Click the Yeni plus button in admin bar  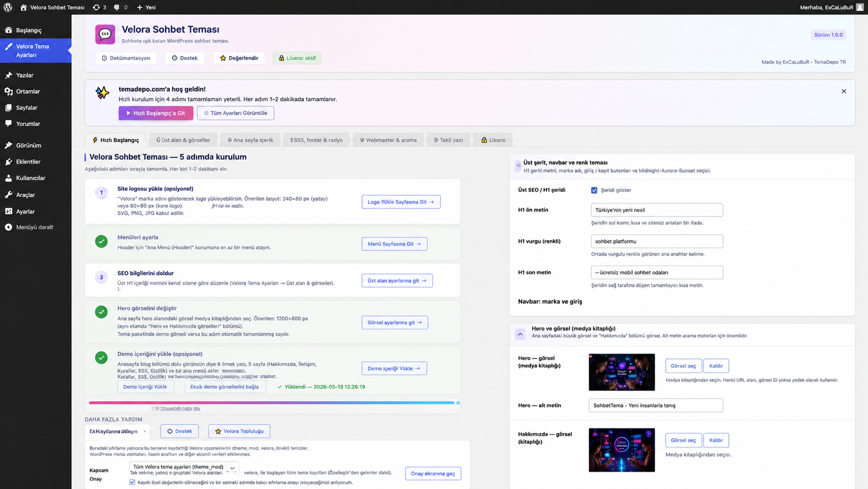tap(146, 7)
